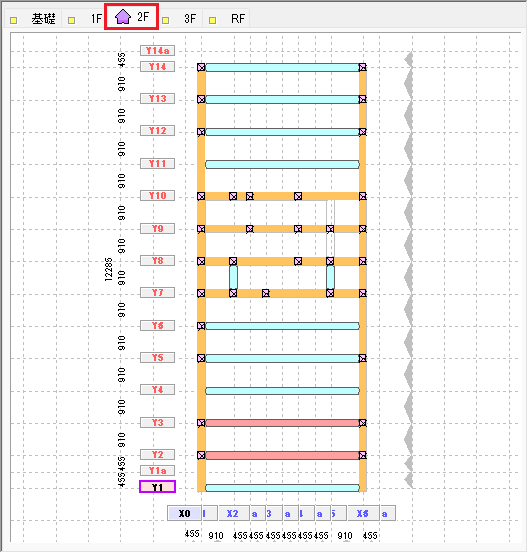This screenshot has height=553, width=528.
Task: Click yellow square icon beside 基礎
Action: click(13, 20)
